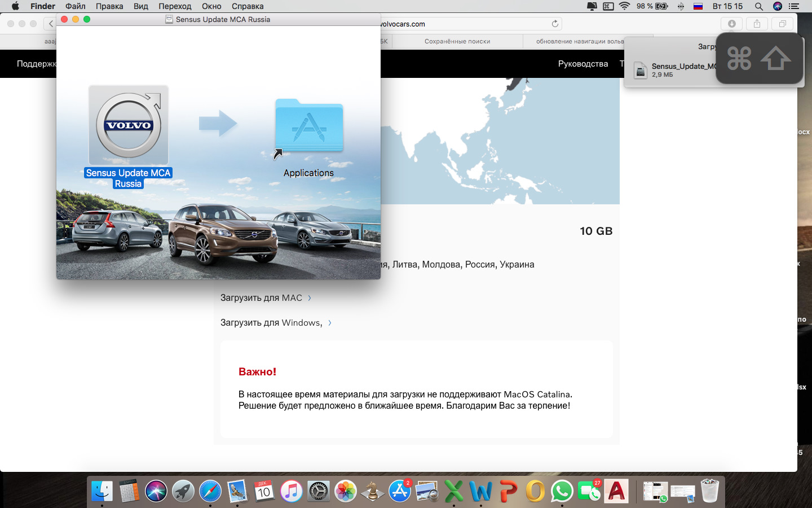The image size is (812, 508).
Task: Open minimized Preview window thumbnail in Dock
Action: 683,492
